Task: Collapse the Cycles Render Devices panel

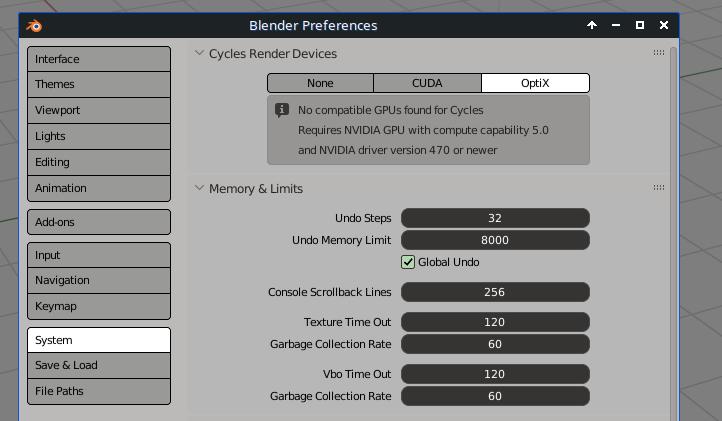Action: 200,54
